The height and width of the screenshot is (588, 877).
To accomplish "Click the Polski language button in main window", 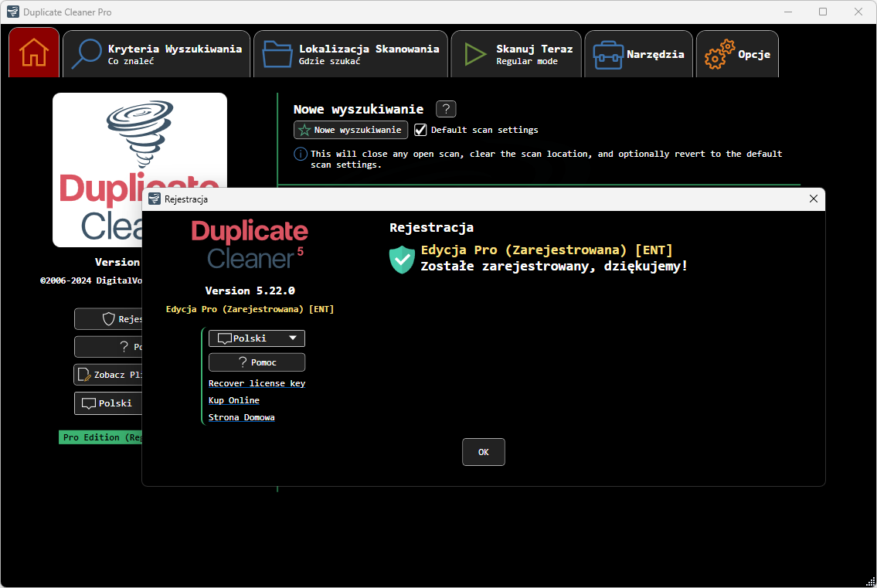I will [108, 403].
